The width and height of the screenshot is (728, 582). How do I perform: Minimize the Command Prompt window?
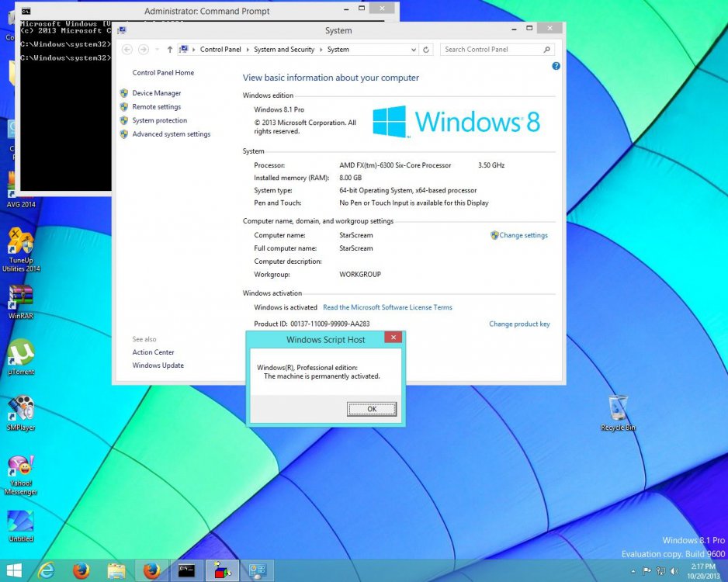[346, 9]
